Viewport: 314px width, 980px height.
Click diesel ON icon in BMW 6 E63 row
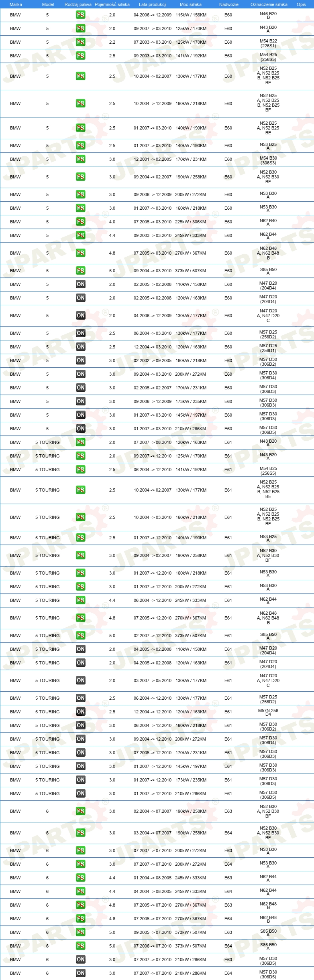tap(80, 960)
